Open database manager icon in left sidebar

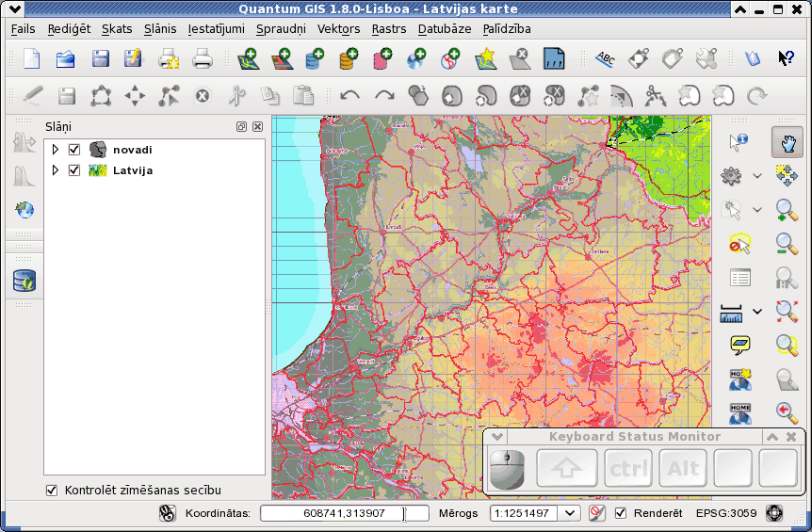(24, 281)
